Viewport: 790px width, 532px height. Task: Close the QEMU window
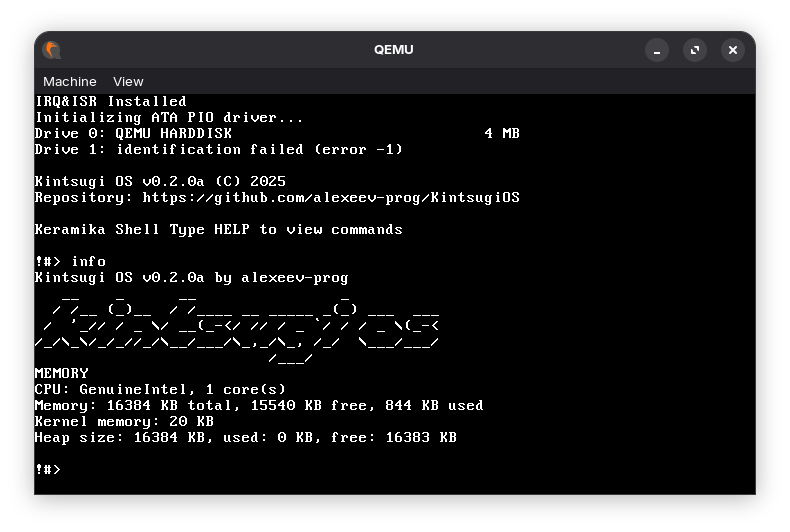(733, 50)
